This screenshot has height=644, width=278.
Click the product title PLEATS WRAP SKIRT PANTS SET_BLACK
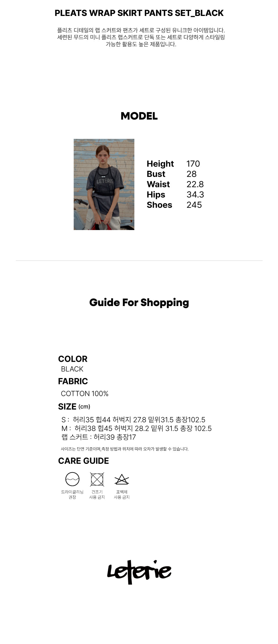tap(139, 13)
